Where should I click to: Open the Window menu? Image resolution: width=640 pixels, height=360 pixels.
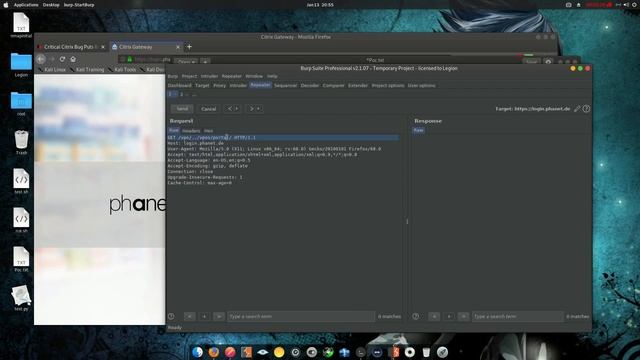tap(254, 76)
